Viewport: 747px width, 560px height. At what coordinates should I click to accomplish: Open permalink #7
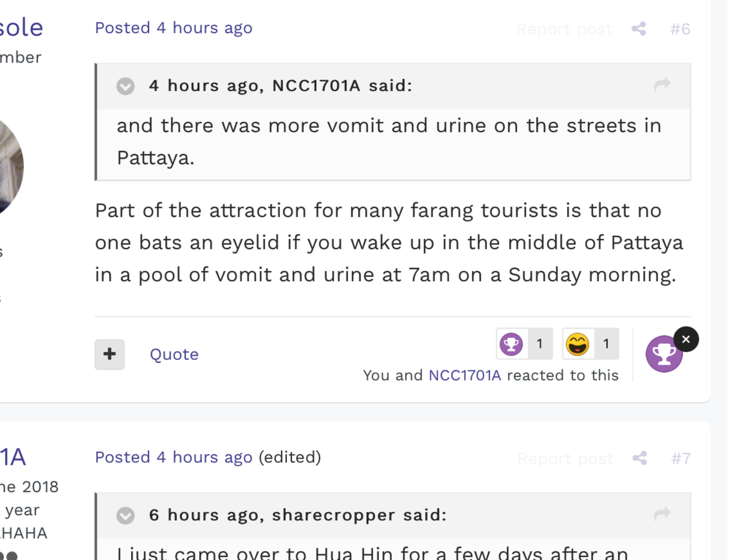680,458
